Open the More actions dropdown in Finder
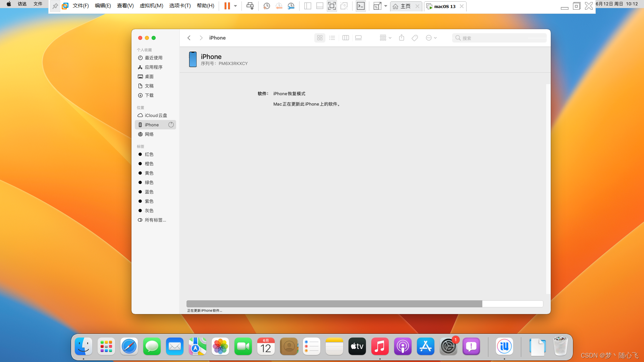This screenshot has height=362, width=644. click(431, 38)
